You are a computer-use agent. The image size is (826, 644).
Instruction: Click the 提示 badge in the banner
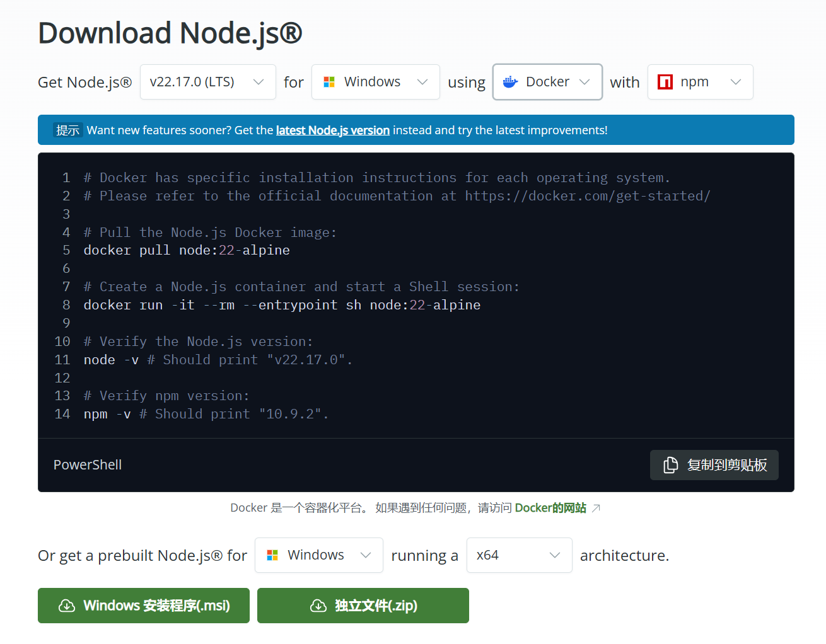(x=67, y=130)
